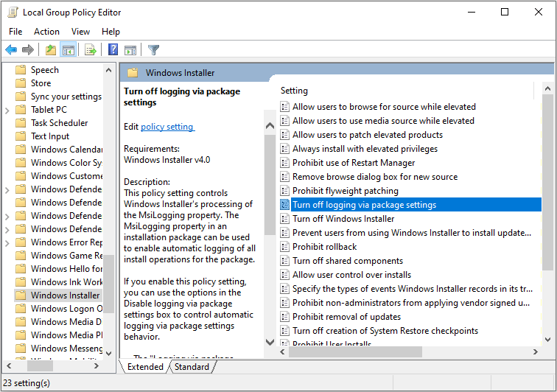Select Remove browse dialog box for new source

pos(375,177)
